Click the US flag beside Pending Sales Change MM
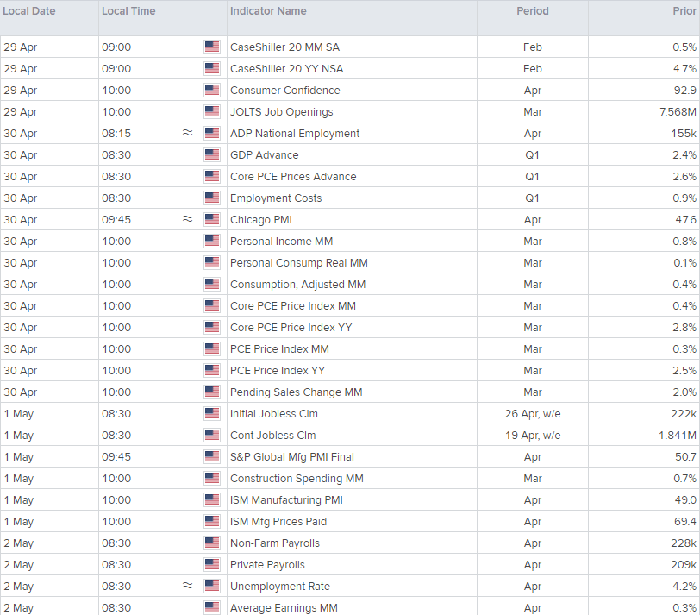 click(x=212, y=392)
